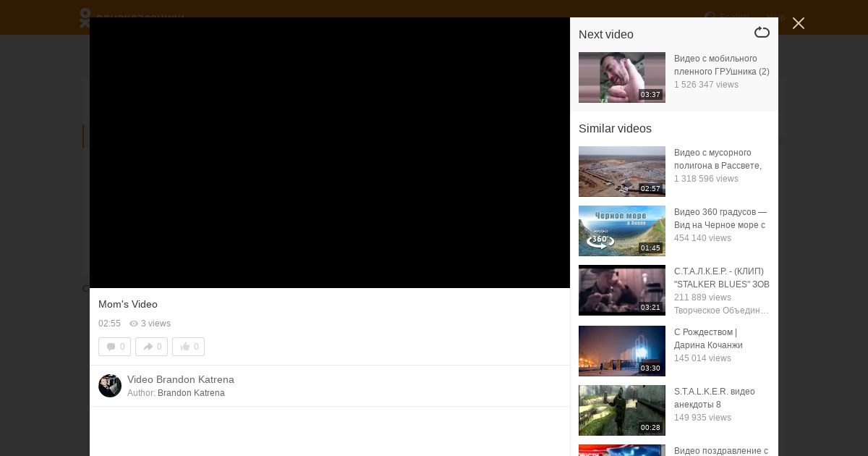The image size is (868, 456).
Task: Click Brandon Katrena's avatar picture
Action: pyautogui.click(x=110, y=386)
